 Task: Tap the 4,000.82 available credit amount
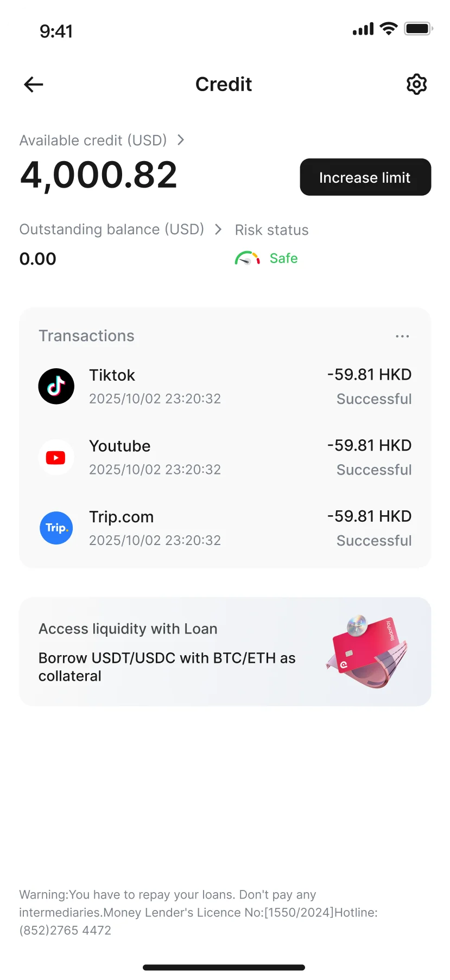coord(99,175)
